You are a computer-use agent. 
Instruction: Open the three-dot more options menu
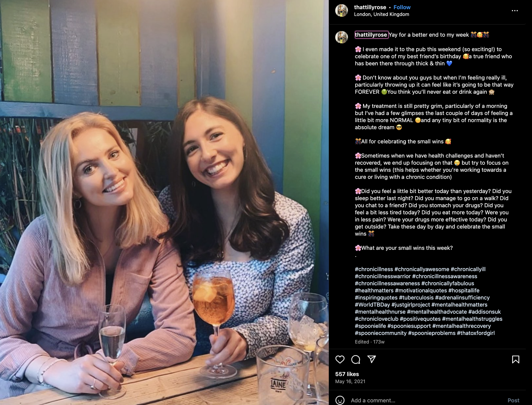coord(515,11)
